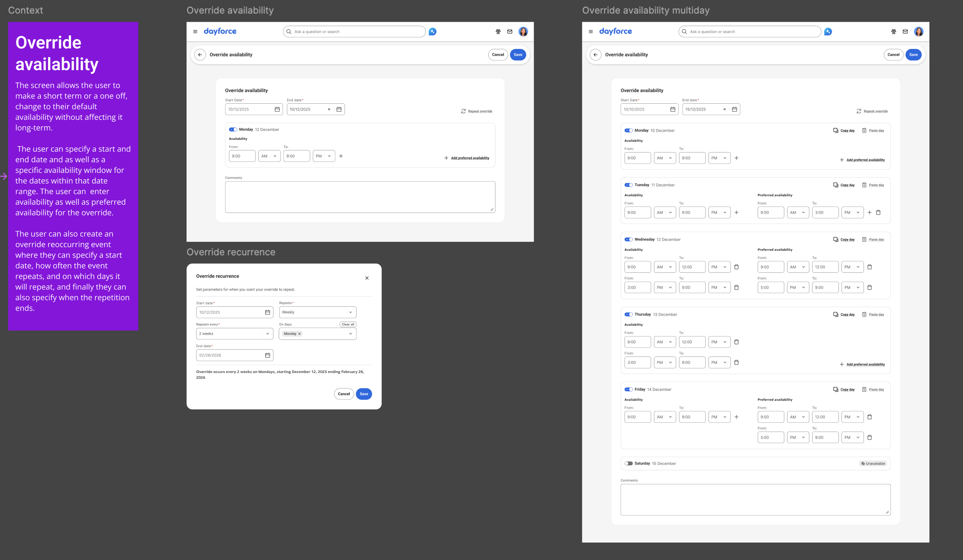Image resolution: width=963 pixels, height=560 pixels.
Task: Click the Start Date calendar icon in the single-day form
Action: [277, 110]
